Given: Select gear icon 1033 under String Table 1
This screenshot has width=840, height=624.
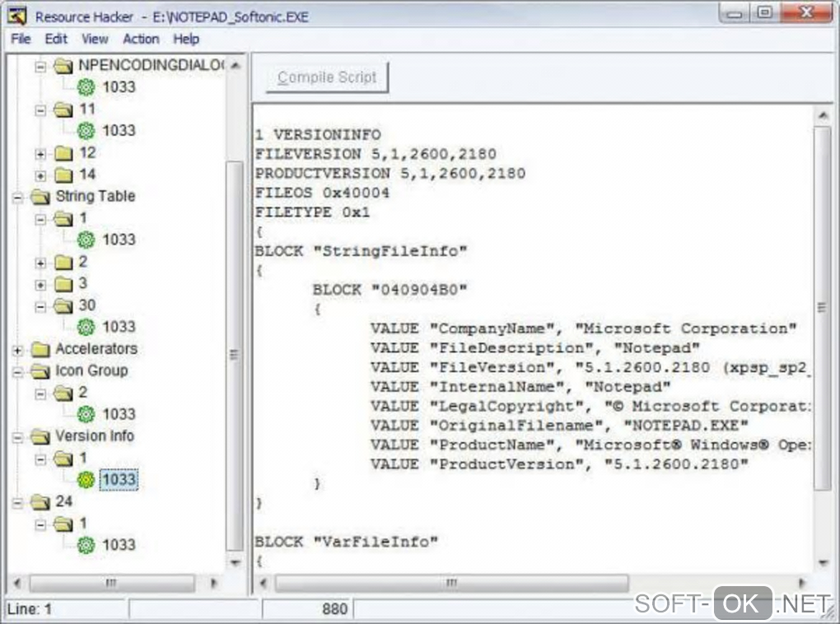Looking at the screenshot, I should pos(86,240).
